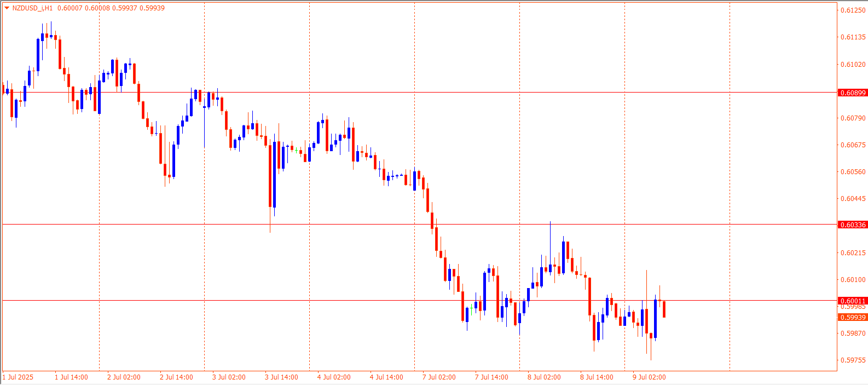Click the 0.60215 price scale label
Screen dimensions: 868x385
point(853,253)
